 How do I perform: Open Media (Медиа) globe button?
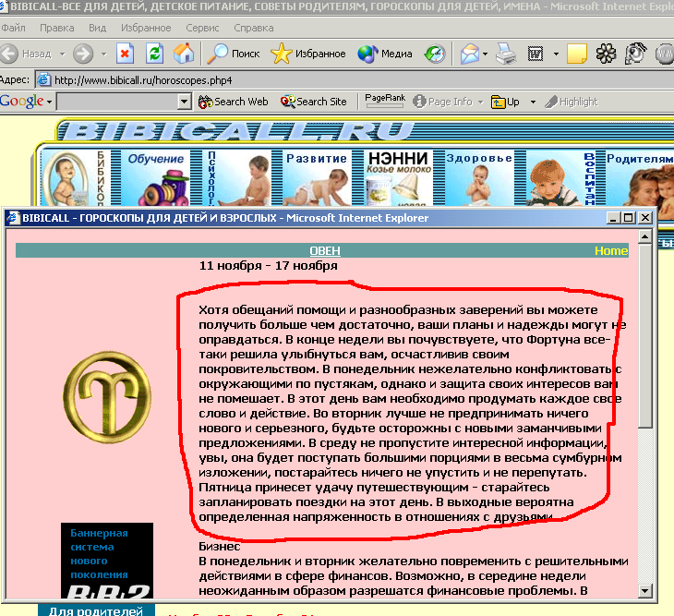(x=385, y=54)
